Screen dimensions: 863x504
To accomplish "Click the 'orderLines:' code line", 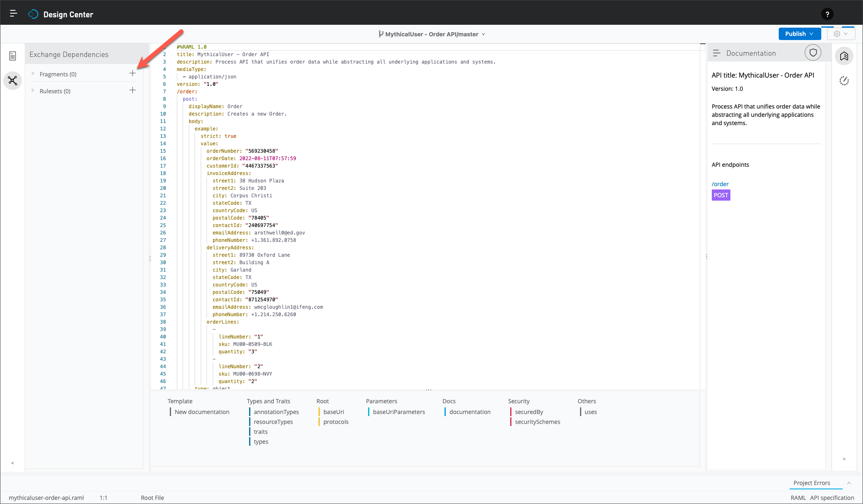I will click(x=223, y=322).
